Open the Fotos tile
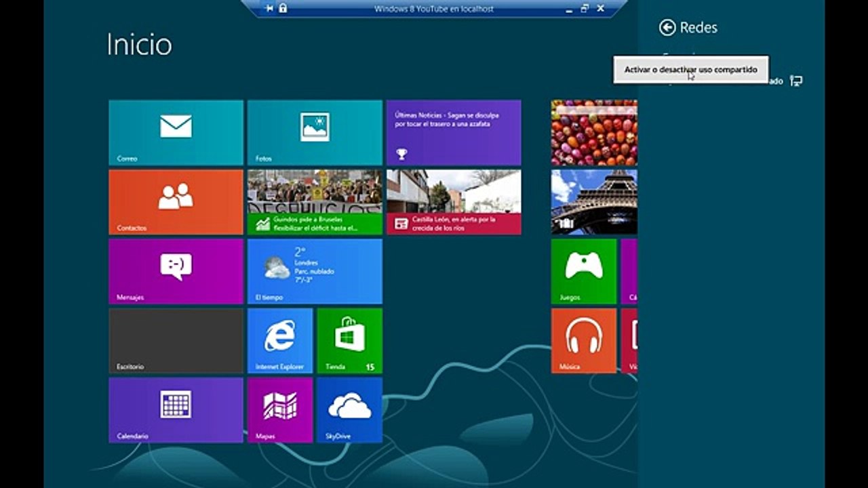This screenshot has height=488, width=868. pos(315,133)
